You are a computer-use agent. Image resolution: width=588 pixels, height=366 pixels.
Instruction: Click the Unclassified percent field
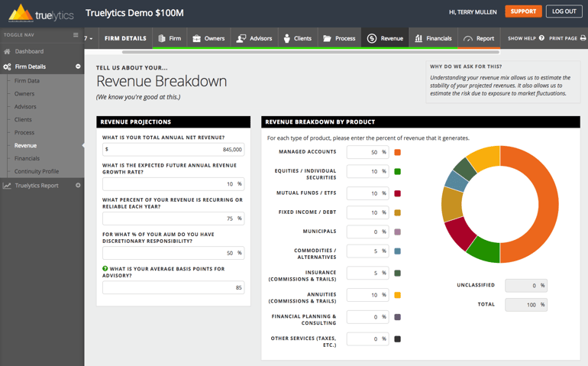pyautogui.click(x=526, y=286)
